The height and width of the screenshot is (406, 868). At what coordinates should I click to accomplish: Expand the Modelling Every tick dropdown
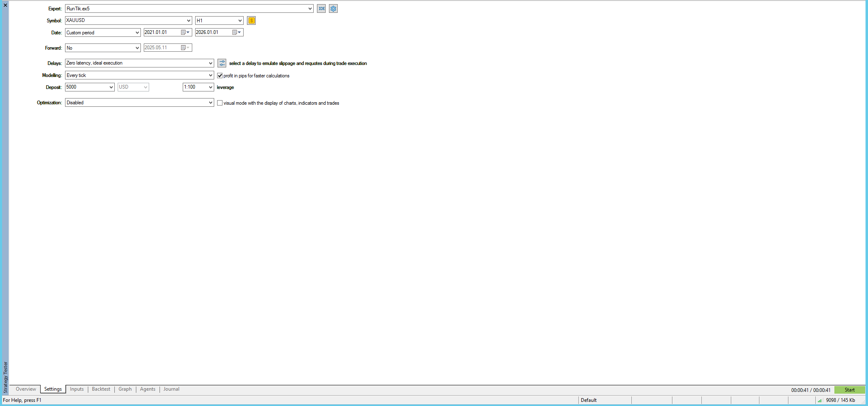(x=210, y=75)
